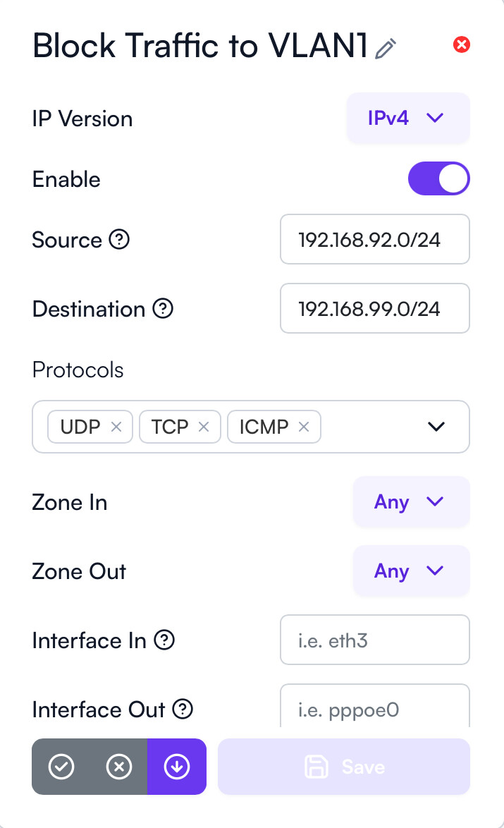
Task: Open the IPv4 version dropdown
Action: click(407, 118)
